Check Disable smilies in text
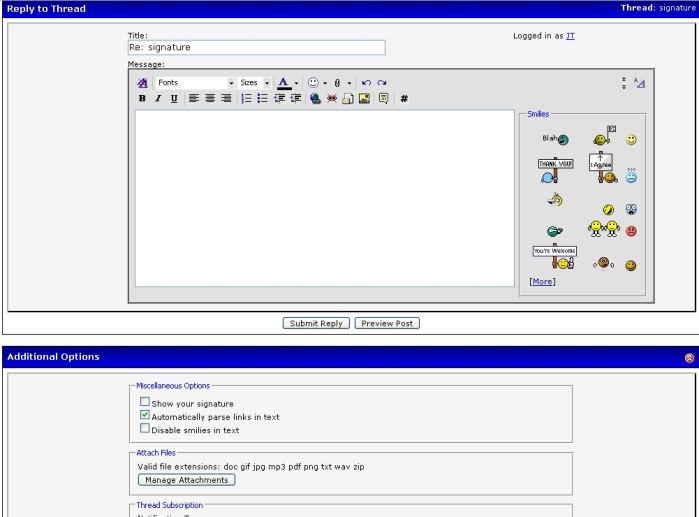Viewport: 699px width, 517px height. click(145, 429)
